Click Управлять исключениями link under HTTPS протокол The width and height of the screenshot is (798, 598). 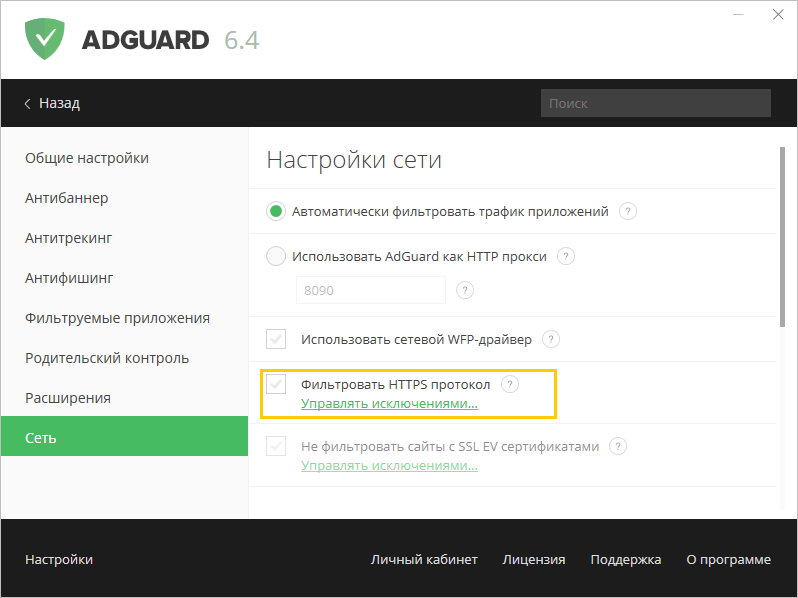pos(389,404)
